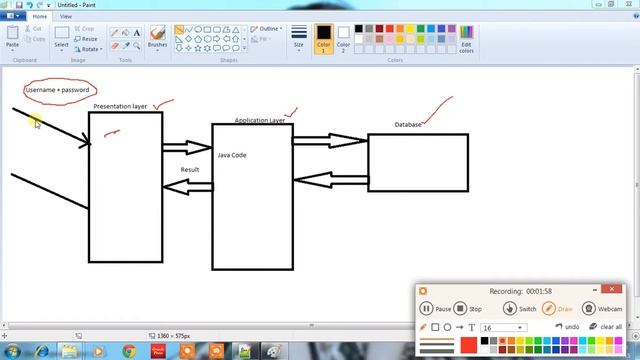Open the Paint file menu button

tap(13, 16)
